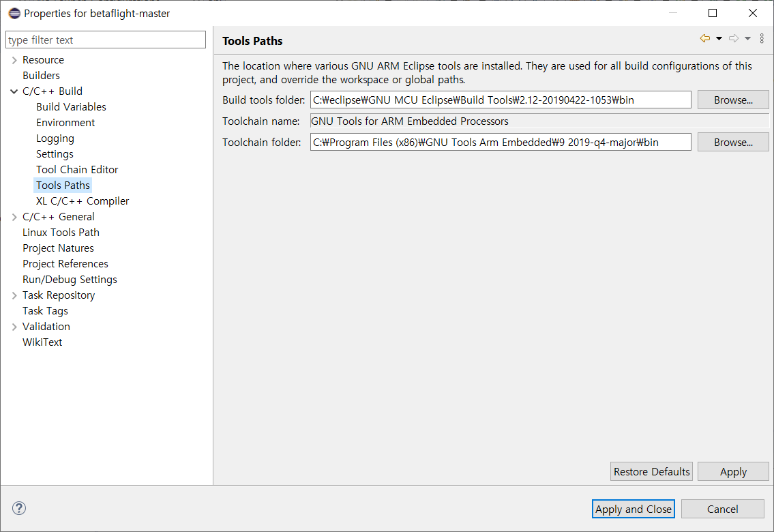This screenshot has width=774, height=532.
Task: Click the forward navigation arrow icon
Action: 734,38
